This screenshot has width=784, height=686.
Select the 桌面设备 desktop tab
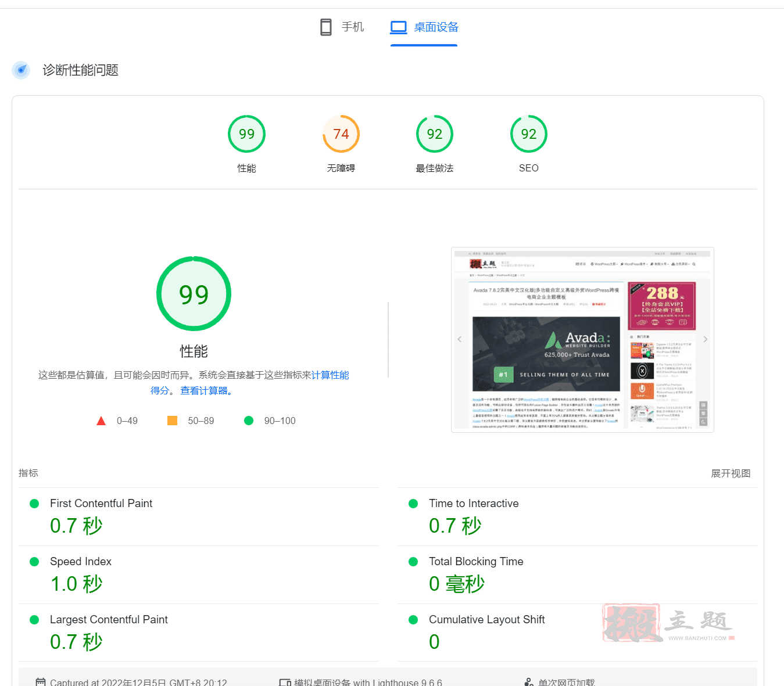point(424,27)
